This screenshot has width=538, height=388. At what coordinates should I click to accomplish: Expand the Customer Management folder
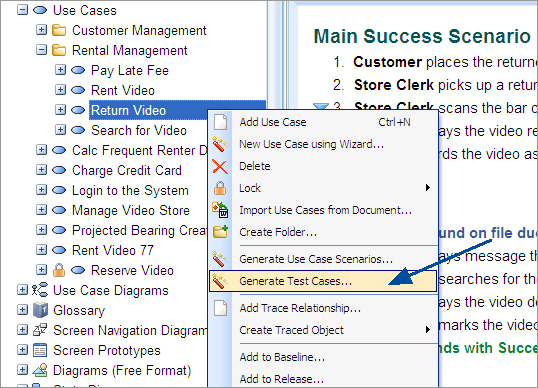(41, 30)
